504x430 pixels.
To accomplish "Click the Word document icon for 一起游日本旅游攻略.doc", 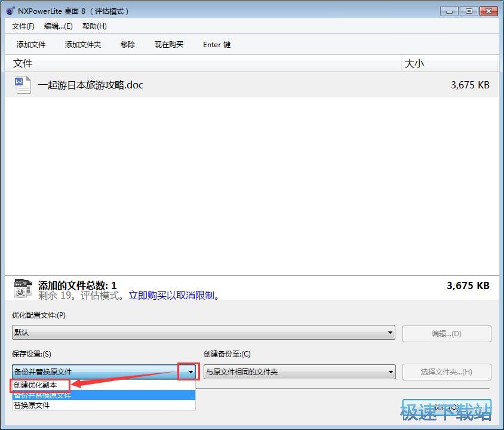I will coord(23,85).
